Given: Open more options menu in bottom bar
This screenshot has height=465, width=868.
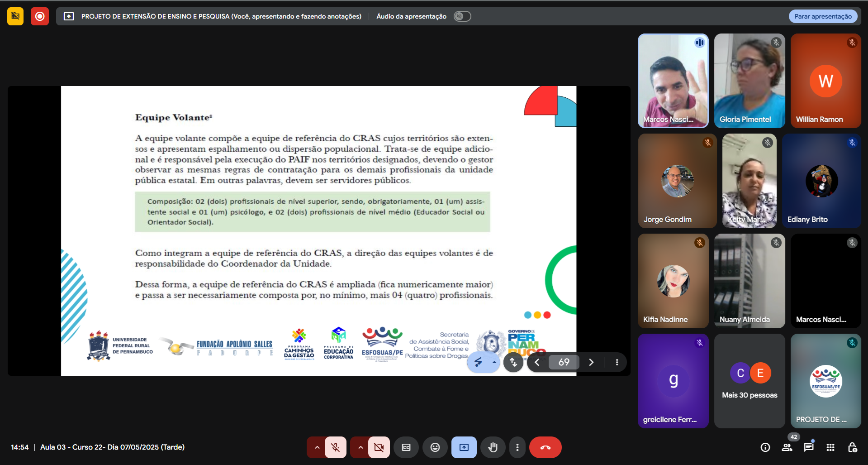Looking at the screenshot, I should tap(517, 447).
